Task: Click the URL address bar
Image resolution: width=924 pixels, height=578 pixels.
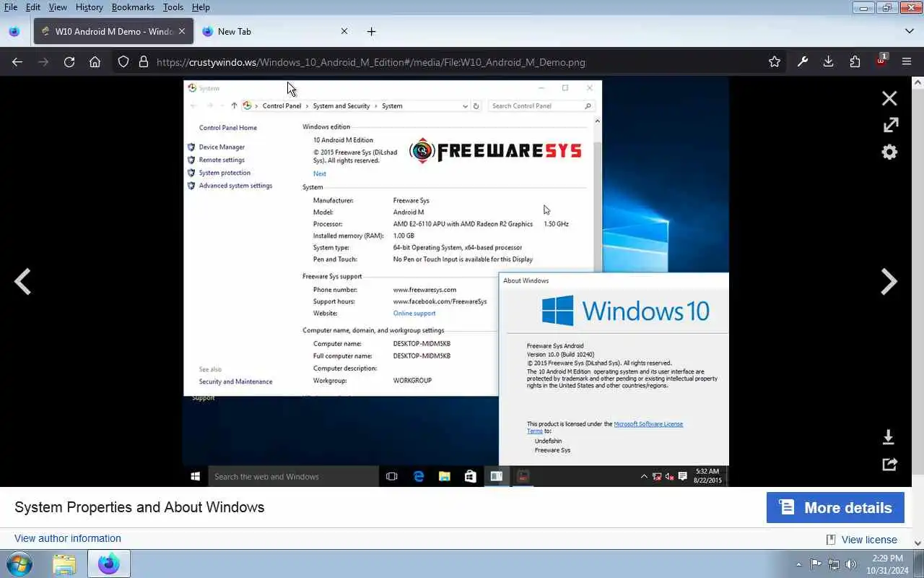Action: (x=448, y=62)
